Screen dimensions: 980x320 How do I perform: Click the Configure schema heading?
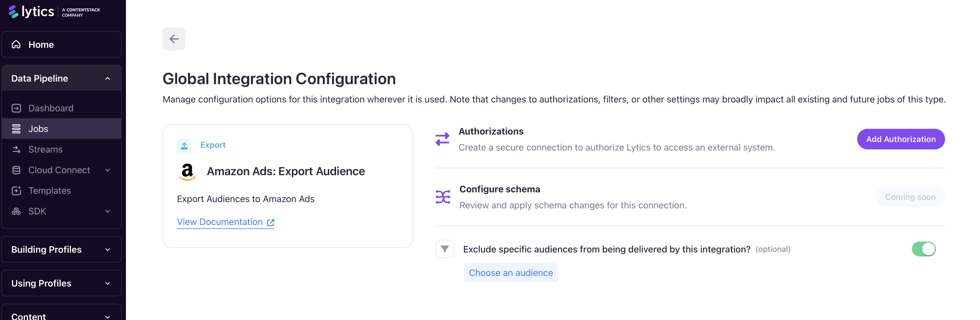point(499,189)
